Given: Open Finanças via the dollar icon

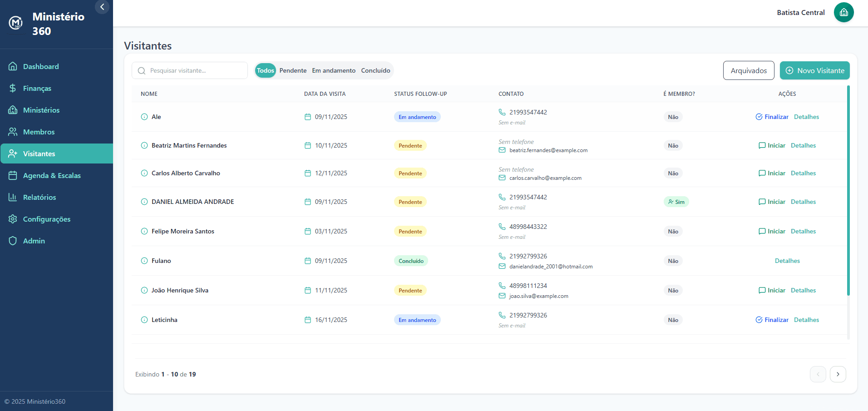Looking at the screenshot, I should coord(13,88).
